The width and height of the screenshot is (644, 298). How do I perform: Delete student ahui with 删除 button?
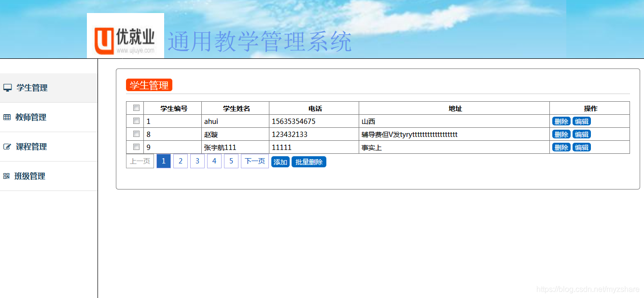click(561, 122)
